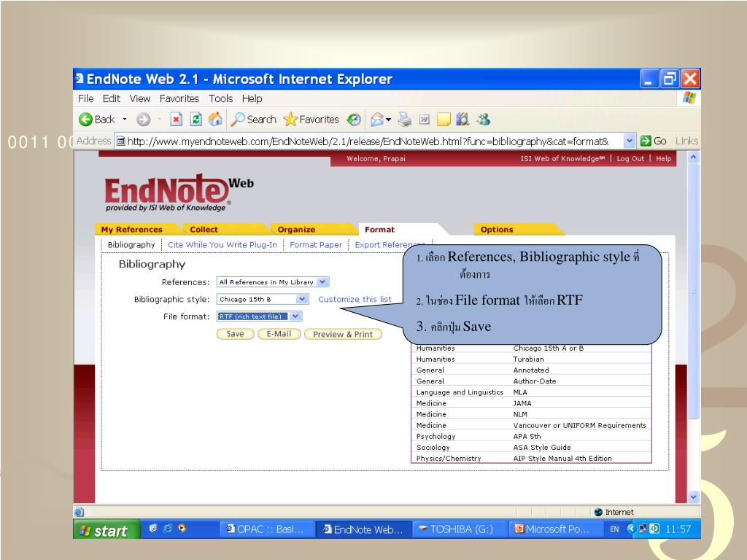Click AIP Style Manual 4th Edition entry
The image size is (747, 560).
coord(562,458)
